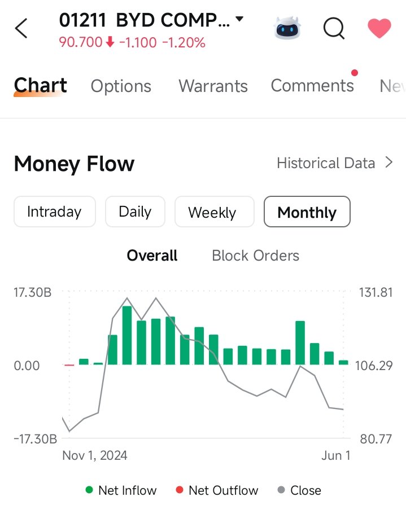The height and width of the screenshot is (532, 406).
Task: Click the Nov 1, 2024 axis label
Action: pos(95,455)
